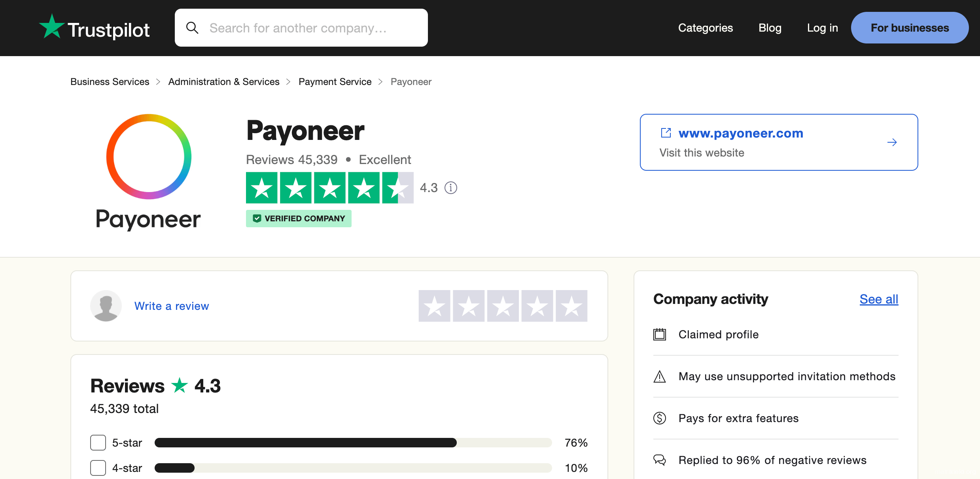Click the Trustpilot logo
Image resolution: width=980 pixels, height=479 pixels.
click(x=94, y=28)
